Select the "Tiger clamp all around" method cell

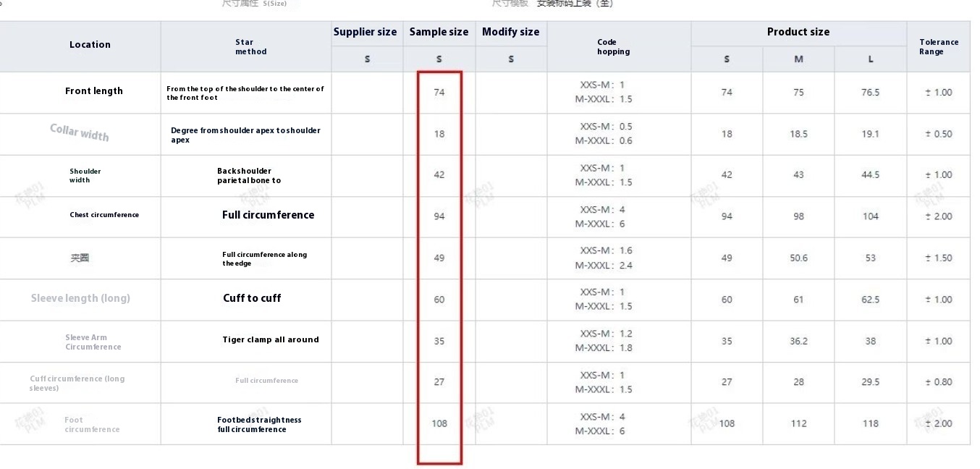tap(270, 339)
